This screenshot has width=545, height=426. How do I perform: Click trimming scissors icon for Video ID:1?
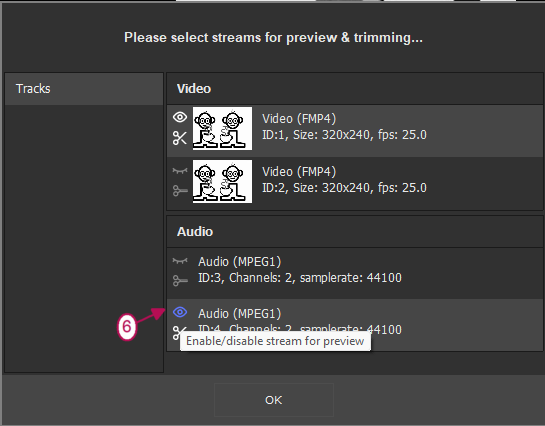point(180,138)
